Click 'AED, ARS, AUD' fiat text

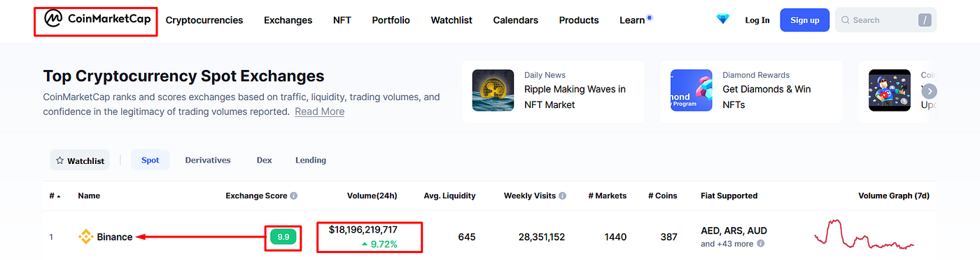point(734,231)
